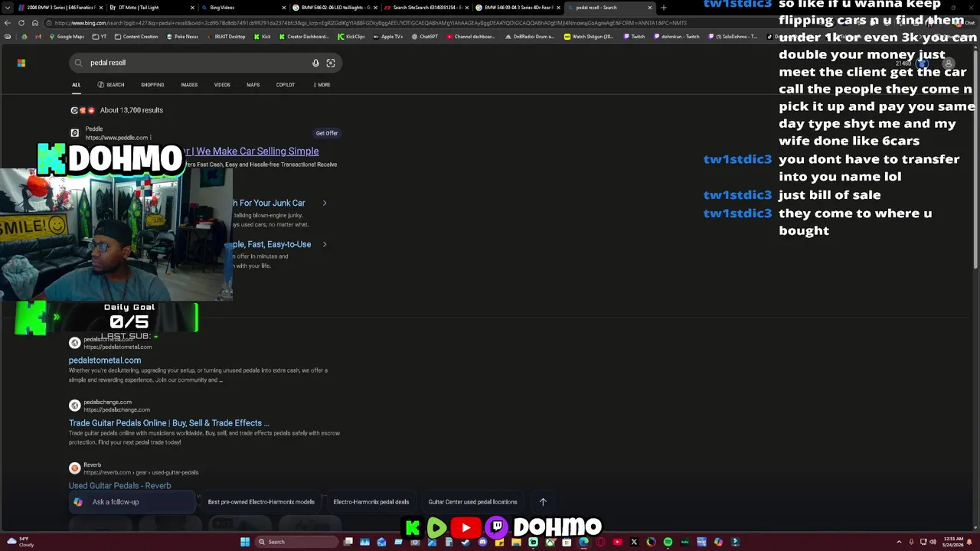
Task: Show hidden system tray icons
Action: (x=899, y=542)
